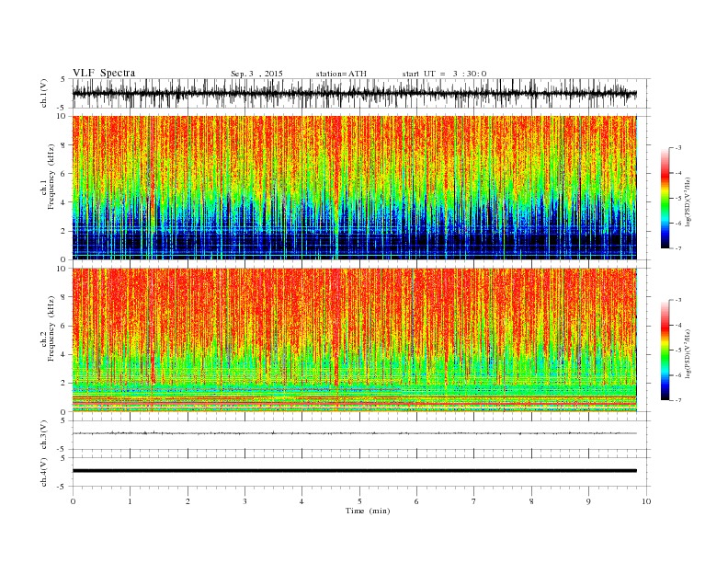Click the 'VLF Spectra' plot title
Image resolution: width=728 pixels, height=563 pixels.
(104, 73)
